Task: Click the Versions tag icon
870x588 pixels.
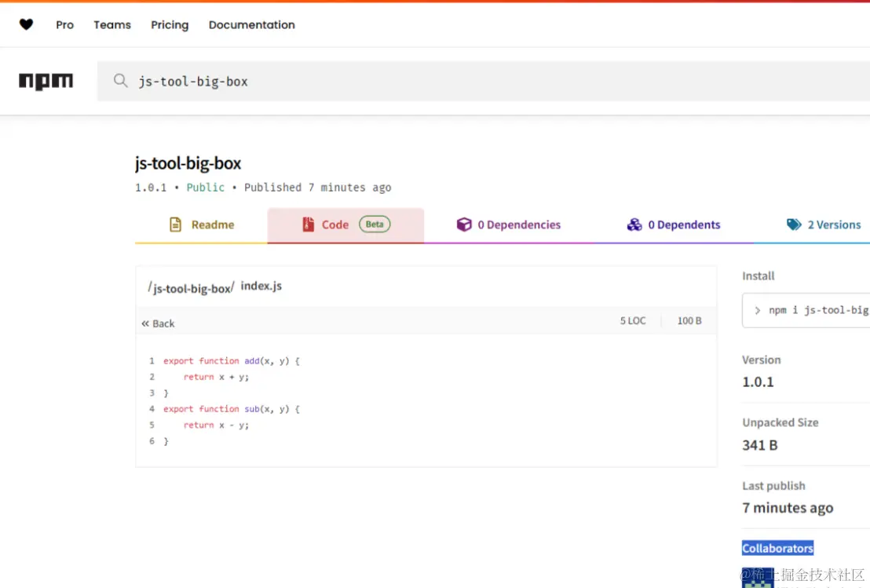Action: tap(794, 225)
